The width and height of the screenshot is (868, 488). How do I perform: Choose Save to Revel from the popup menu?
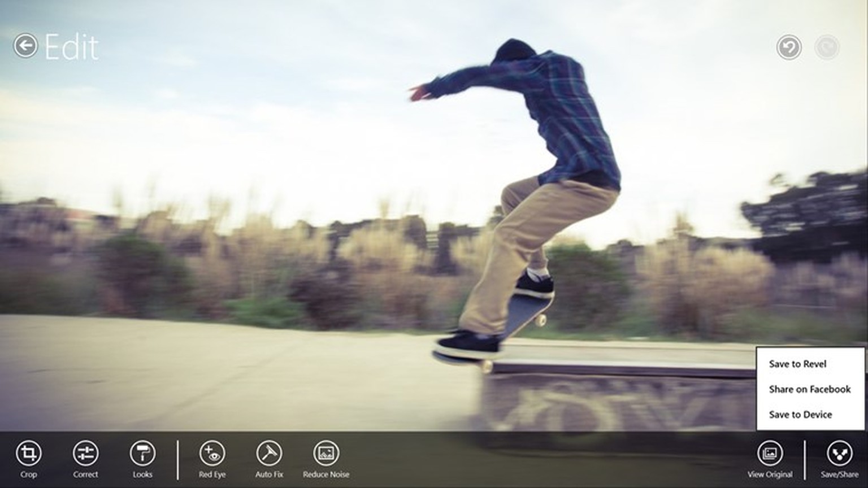click(797, 364)
